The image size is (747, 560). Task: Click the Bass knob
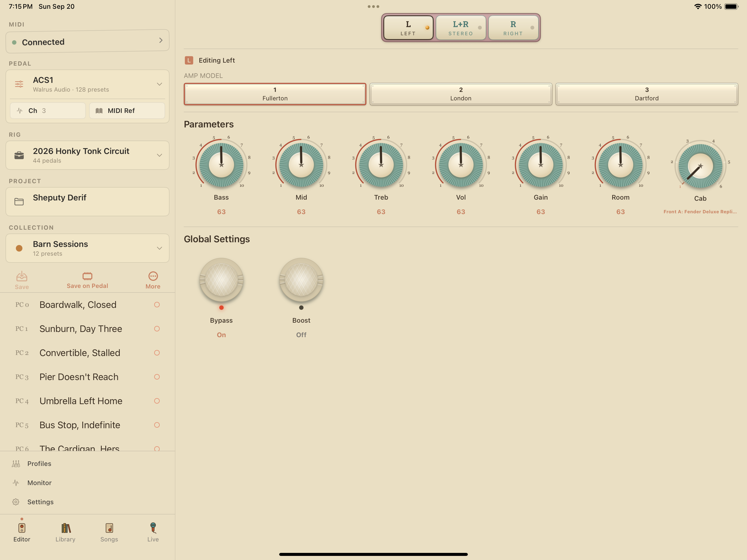221,165
